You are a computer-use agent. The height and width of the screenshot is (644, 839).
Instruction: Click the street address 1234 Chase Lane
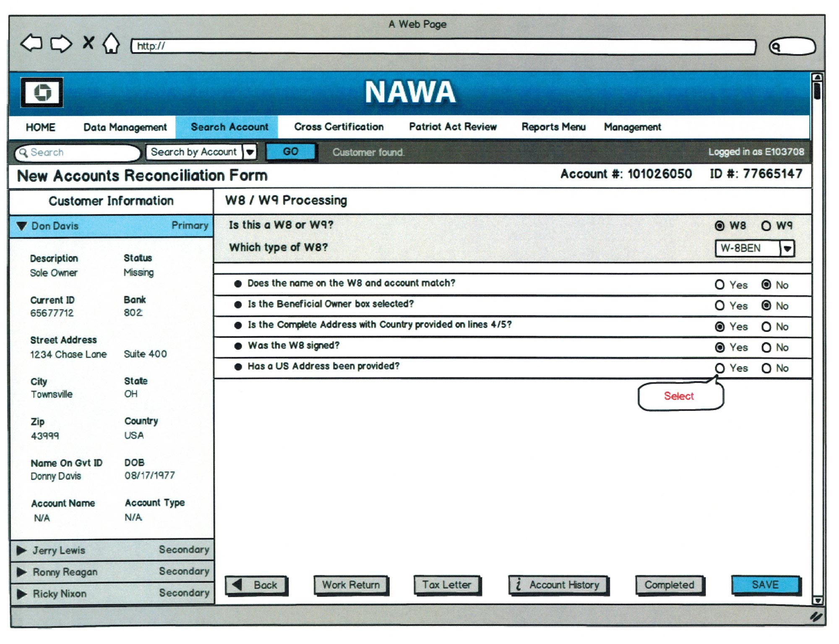68,355
